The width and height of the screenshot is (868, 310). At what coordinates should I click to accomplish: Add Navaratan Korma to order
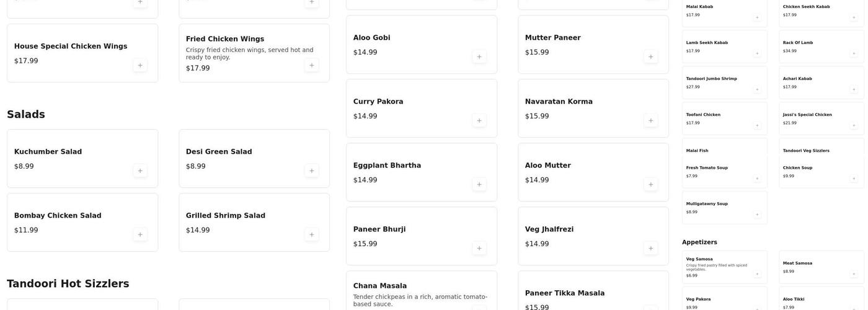pyautogui.click(x=650, y=120)
